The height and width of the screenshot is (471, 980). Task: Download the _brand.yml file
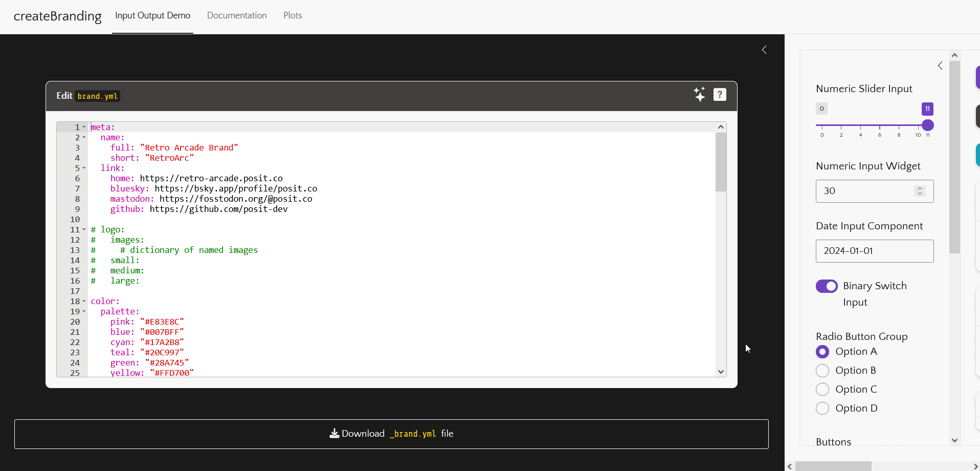coord(391,434)
